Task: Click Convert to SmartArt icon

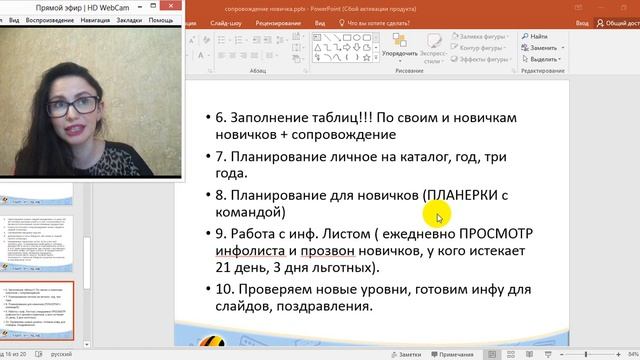Action: point(298,59)
